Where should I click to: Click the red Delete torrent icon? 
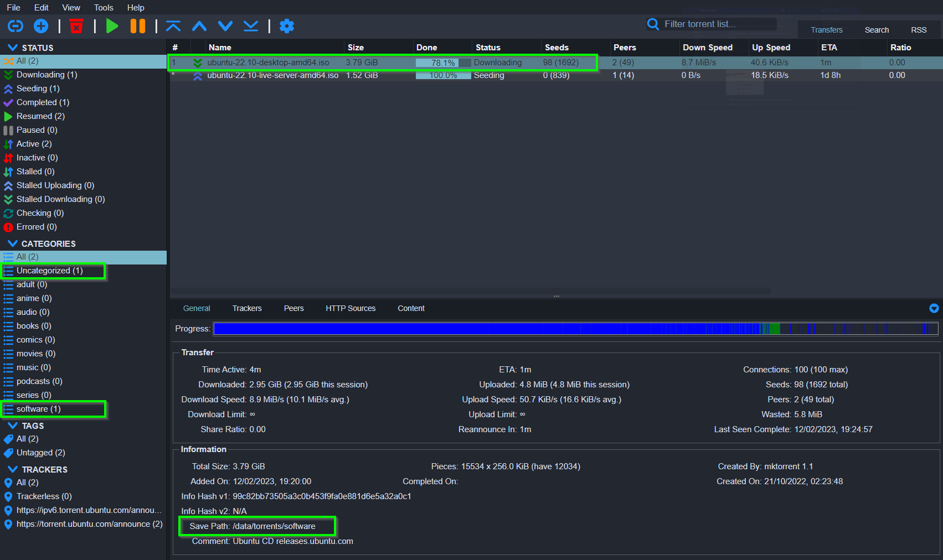[x=76, y=26]
